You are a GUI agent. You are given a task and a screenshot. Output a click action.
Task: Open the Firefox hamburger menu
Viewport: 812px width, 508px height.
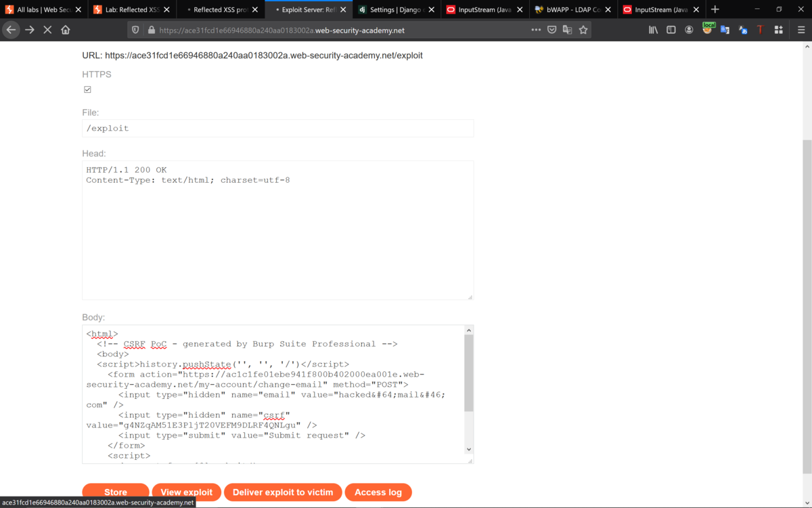pos(801,30)
